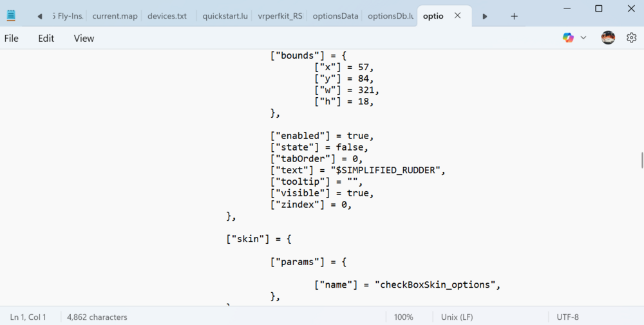Change the UTF-8 encoding
The height and width of the screenshot is (325, 644).
coord(567,317)
